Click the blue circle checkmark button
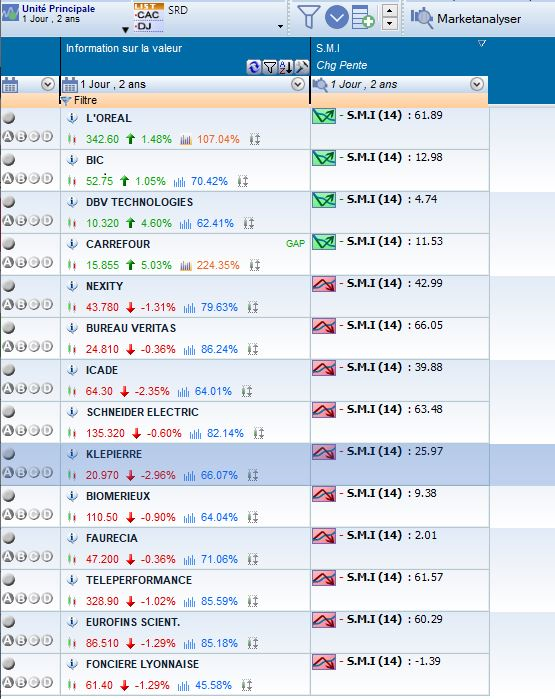Screen dimensions: 555x699 tap(337, 17)
